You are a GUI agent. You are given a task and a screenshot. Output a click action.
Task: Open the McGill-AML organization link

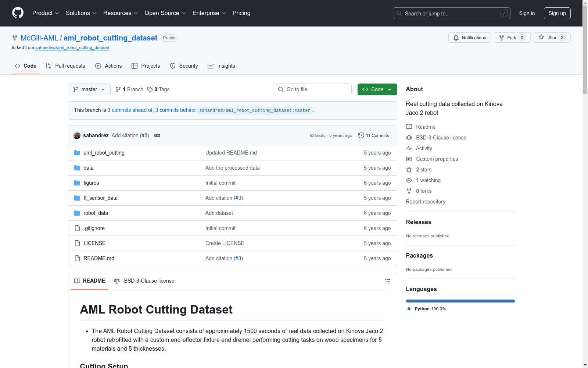pos(39,38)
